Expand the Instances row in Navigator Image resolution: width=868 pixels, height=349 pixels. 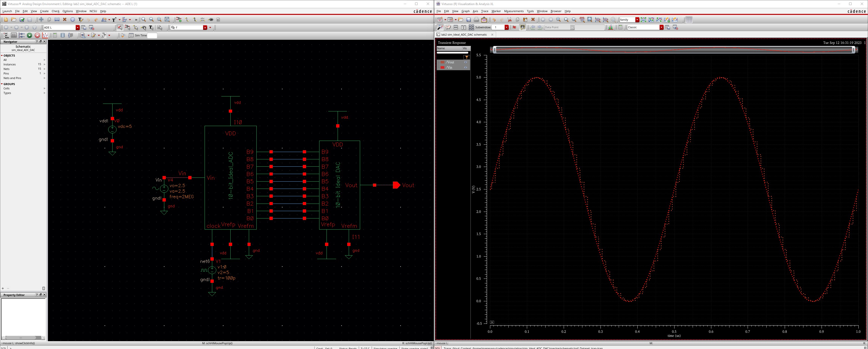(44, 64)
